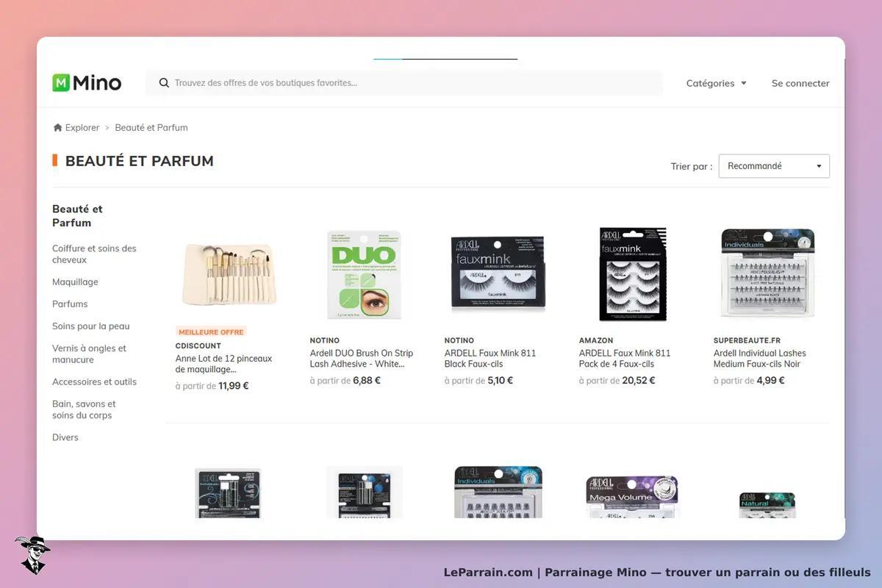This screenshot has width=882, height=588.
Task: Click the 6,88 € price
Action: (367, 381)
